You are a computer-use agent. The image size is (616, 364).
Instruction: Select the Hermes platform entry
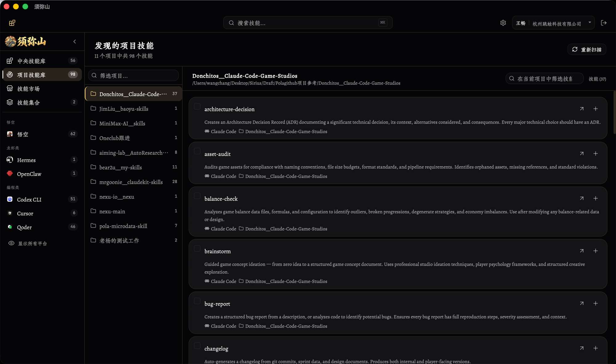(42, 160)
